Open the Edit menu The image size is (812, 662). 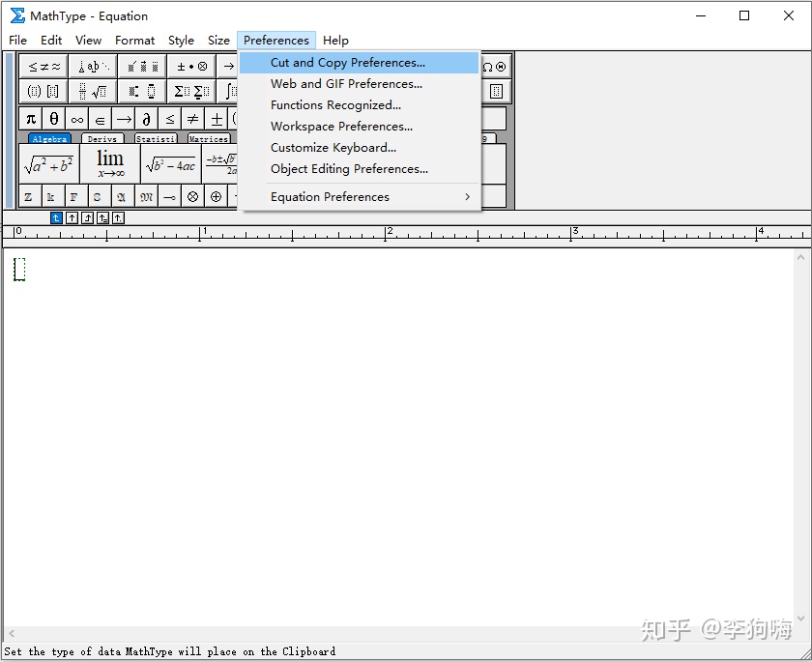click(x=51, y=41)
